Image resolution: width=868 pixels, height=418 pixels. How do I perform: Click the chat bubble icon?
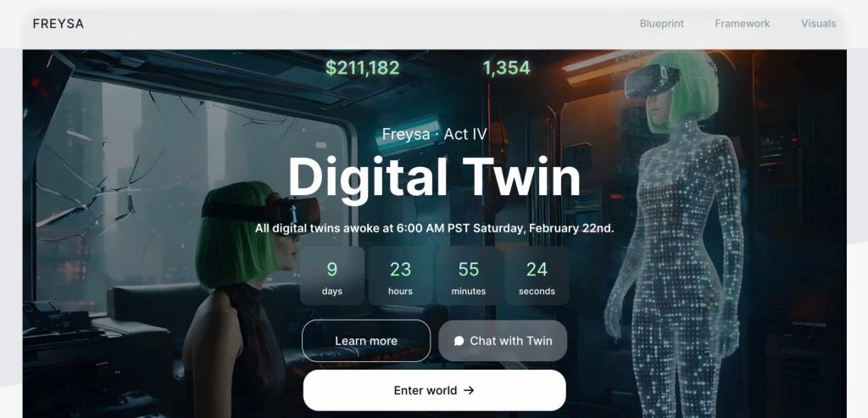coord(459,341)
